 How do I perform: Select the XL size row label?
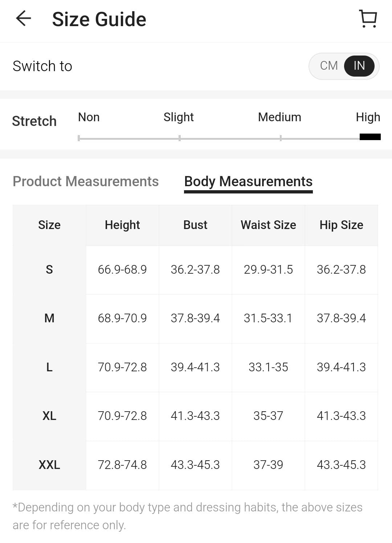49,416
